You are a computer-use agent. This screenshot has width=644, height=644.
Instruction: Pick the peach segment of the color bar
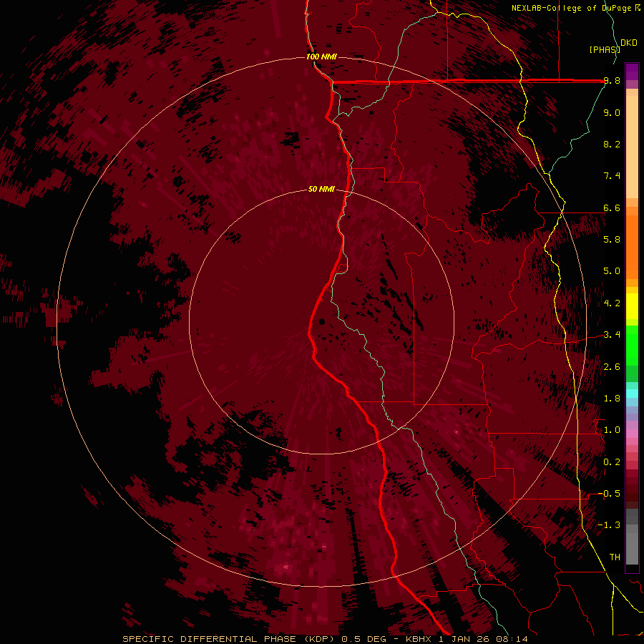(632, 148)
